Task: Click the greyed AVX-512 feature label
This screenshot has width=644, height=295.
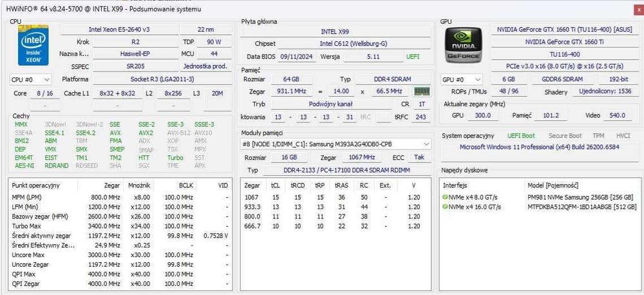Action: (178, 133)
